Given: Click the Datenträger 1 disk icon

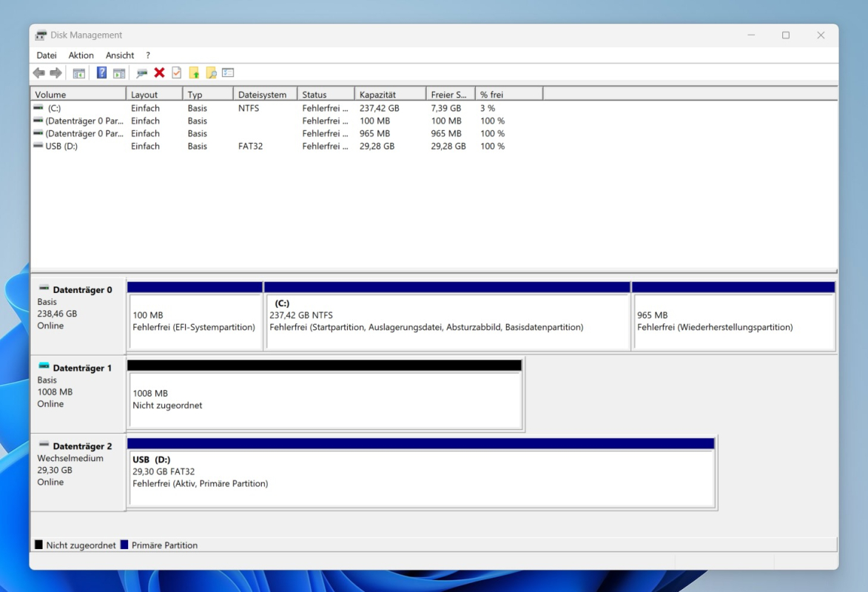Looking at the screenshot, I should (44, 366).
